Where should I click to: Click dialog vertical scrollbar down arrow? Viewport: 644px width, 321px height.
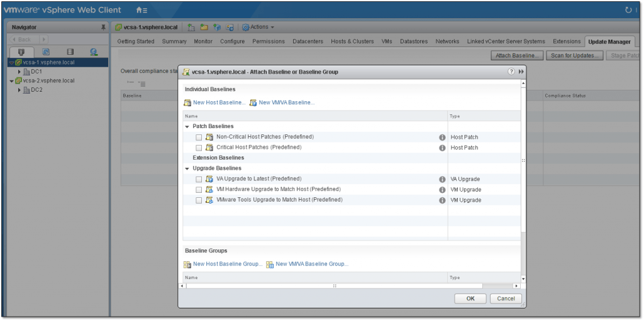[x=523, y=279]
